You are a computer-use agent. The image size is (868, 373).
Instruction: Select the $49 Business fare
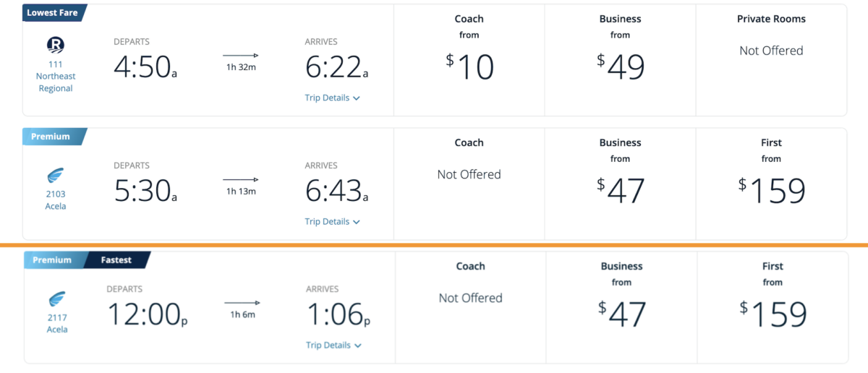pos(620,67)
